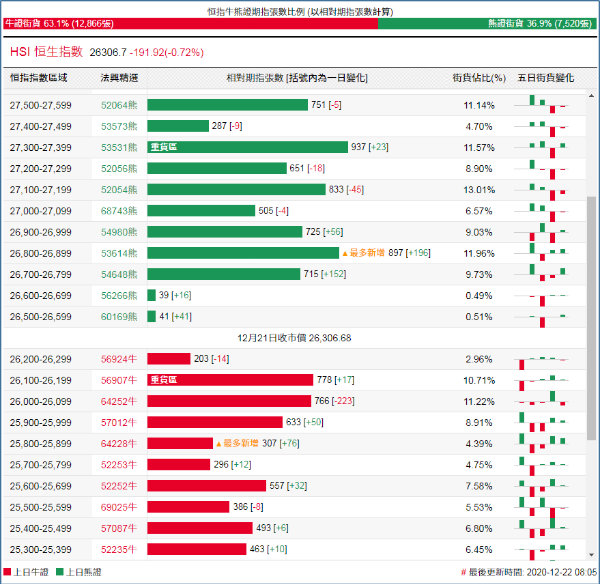600x584 pixels.
Task: Open bull warrant link 52235牛
Action: click(119, 550)
